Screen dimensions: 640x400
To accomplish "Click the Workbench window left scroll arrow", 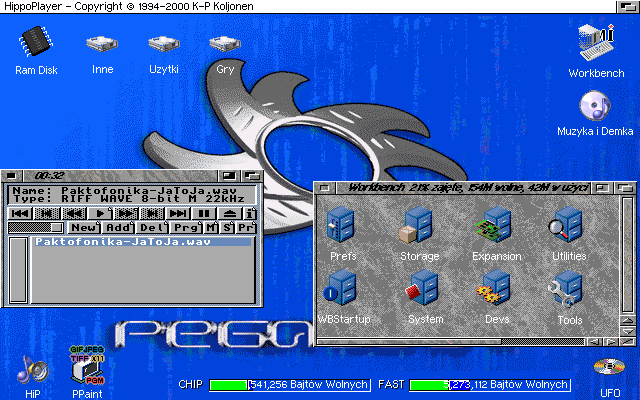I will coord(594,342).
